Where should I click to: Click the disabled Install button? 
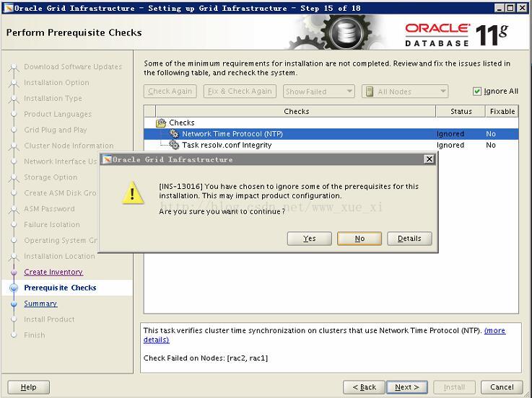pos(454,387)
